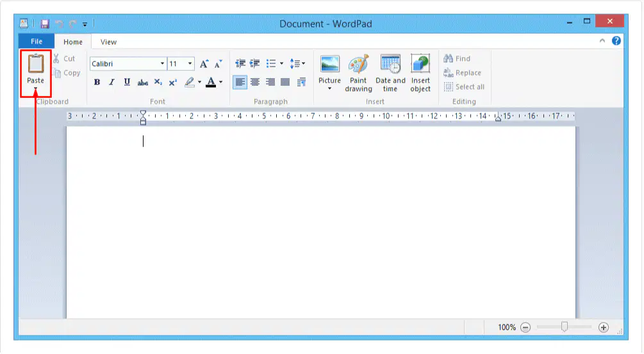Open the list style dropdown arrow
The width and height of the screenshot is (644, 354).
click(x=282, y=63)
